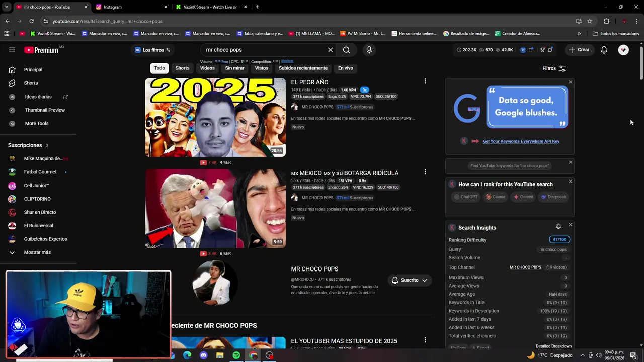
Task: Open File Explorer from the taskbar
Action: coord(220,355)
